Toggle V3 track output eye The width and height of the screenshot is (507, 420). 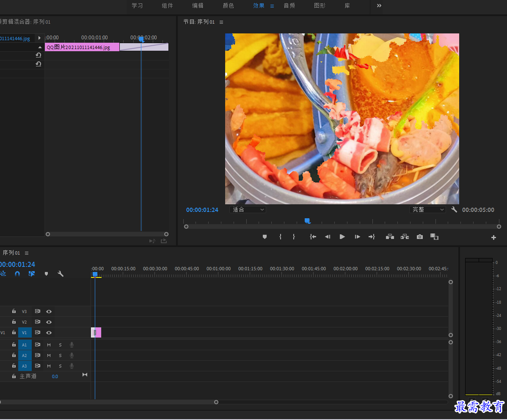pyautogui.click(x=49, y=311)
